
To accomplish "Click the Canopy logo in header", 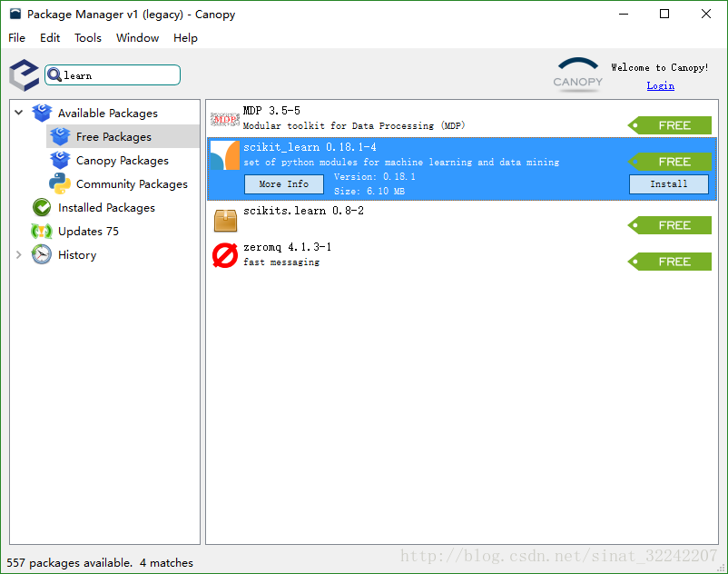I will click(578, 74).
